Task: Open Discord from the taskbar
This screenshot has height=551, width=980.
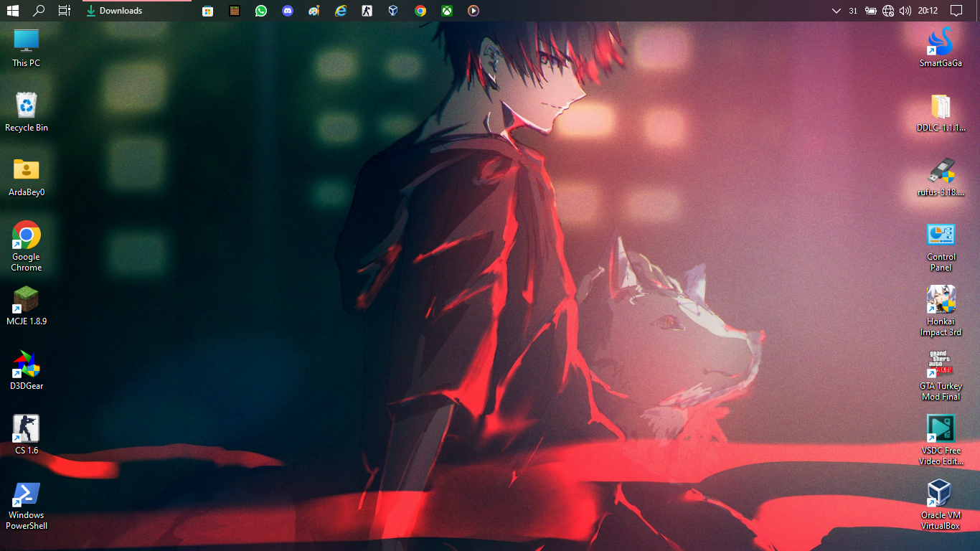Action: (x=288, y=11)
